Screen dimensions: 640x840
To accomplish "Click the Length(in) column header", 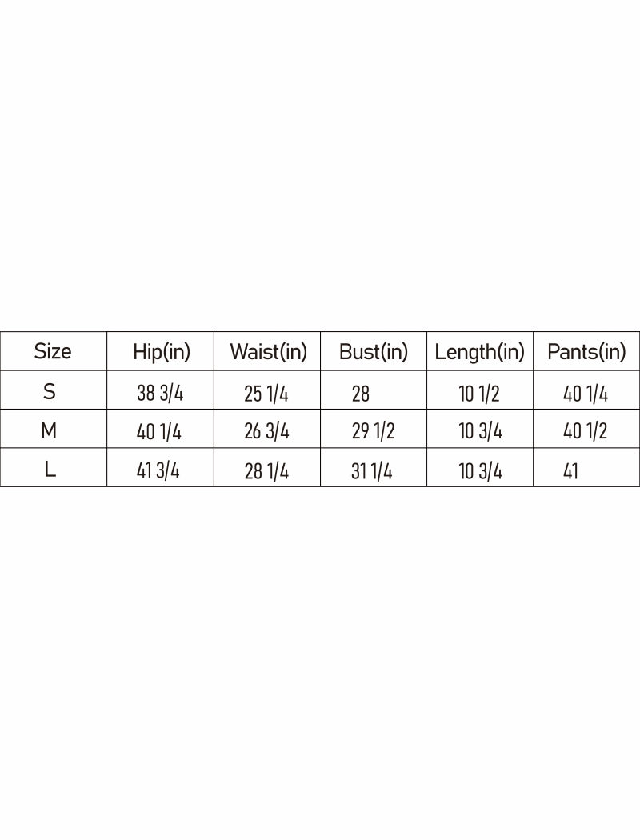I will coord(480,352).
